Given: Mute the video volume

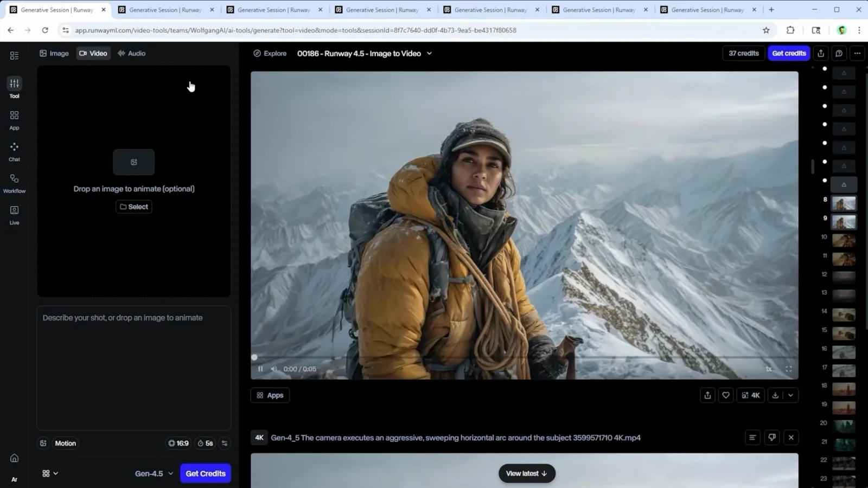Looking at the screenshot, I should coord(274,369).
